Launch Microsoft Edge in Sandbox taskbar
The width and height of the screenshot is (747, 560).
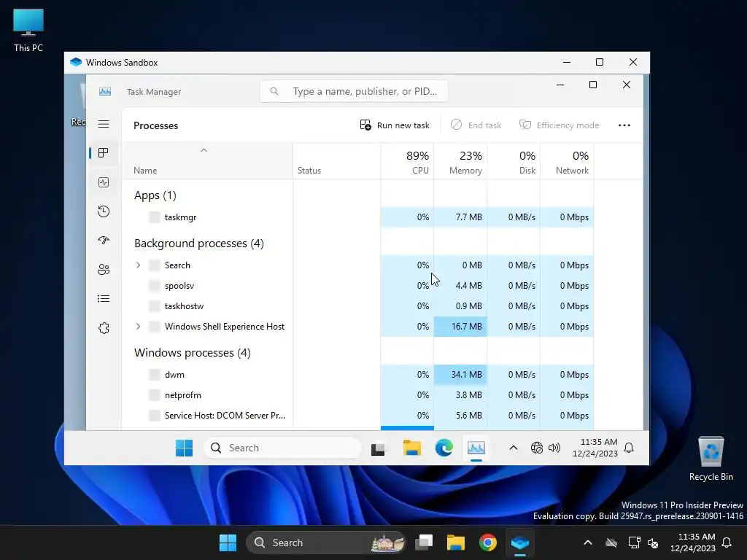pyautogui.click(x=444, y=448)
